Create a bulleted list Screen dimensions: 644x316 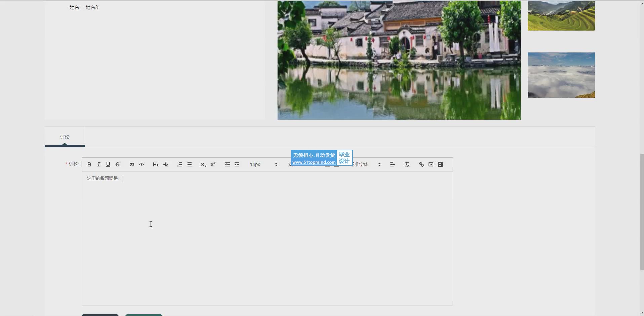coord(189,164)
